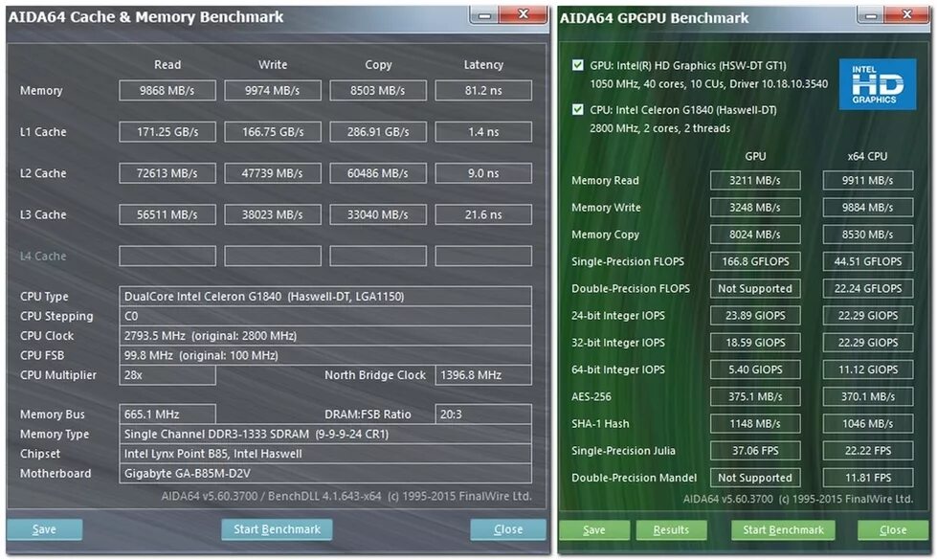Click CPU Single-Precision 44.51 GFLOPS value
937x560 pixels.
tap(868, 261)
